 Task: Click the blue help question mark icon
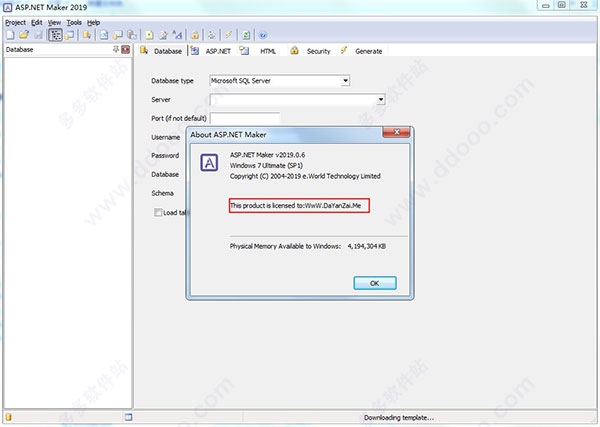pos(263,35)
